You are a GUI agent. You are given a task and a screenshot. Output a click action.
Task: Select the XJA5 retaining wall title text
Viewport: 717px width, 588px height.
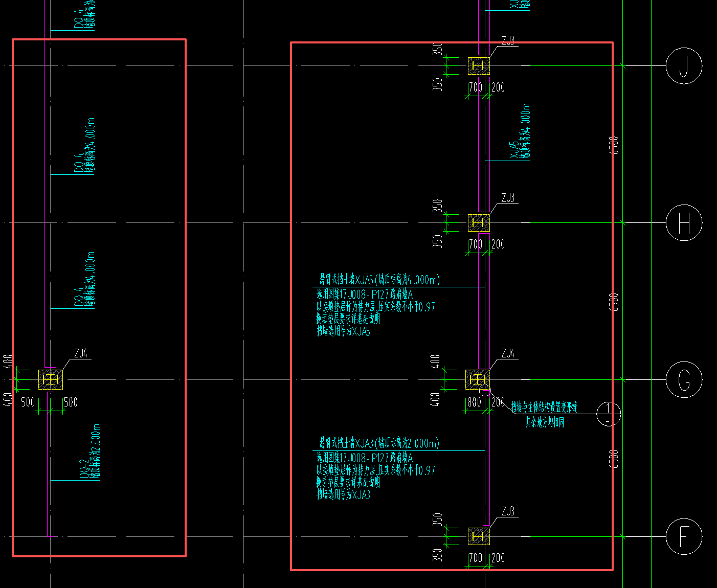[x=379, y=280]
